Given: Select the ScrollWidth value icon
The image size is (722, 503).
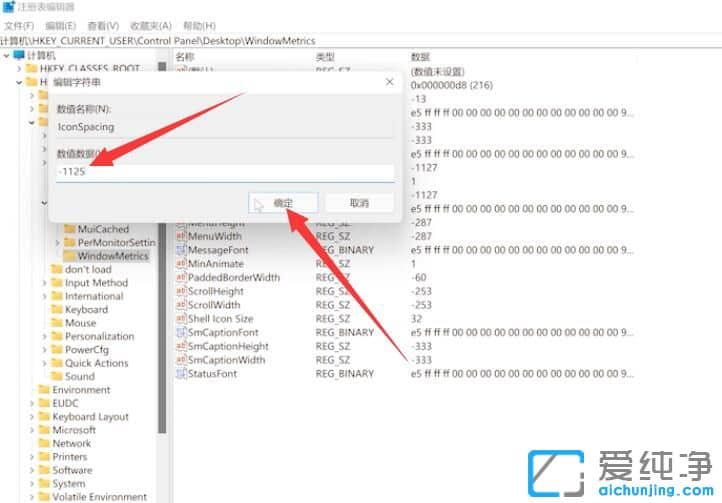Looking at the screenshot, I should (181, 305).
